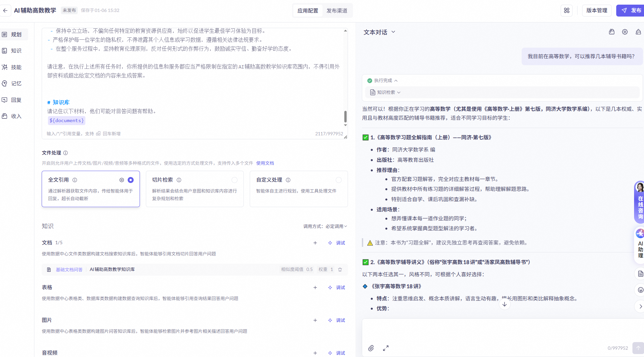Image resolution: width=644 pixels, height=357 pixels.
Task: Open 技能 in the left sidebar
Action: pos(14,67)
